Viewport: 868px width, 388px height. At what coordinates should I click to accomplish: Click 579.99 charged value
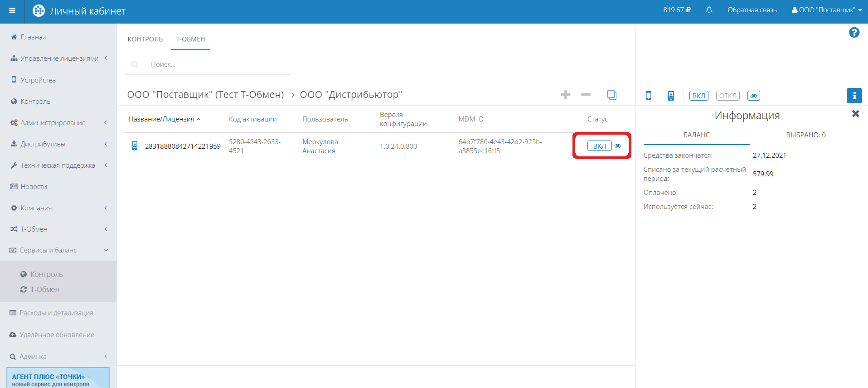click(x=763, y=174)
